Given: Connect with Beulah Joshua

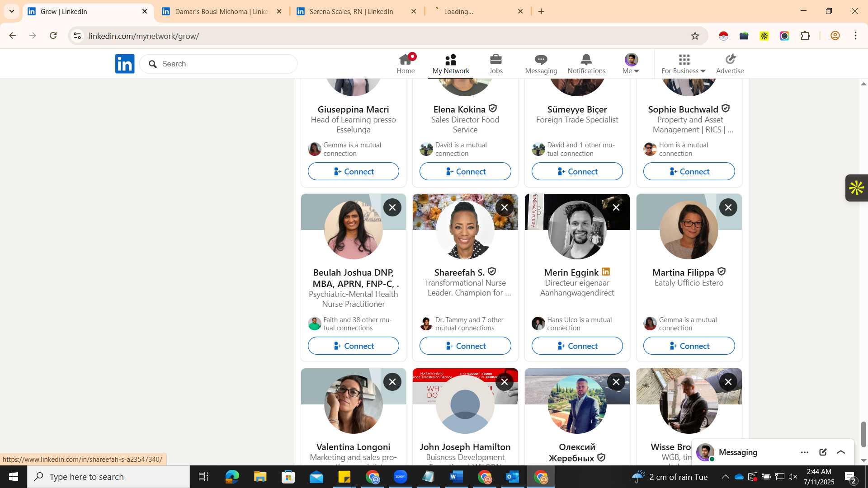Looking at the screenshot, I should point(354,346).
